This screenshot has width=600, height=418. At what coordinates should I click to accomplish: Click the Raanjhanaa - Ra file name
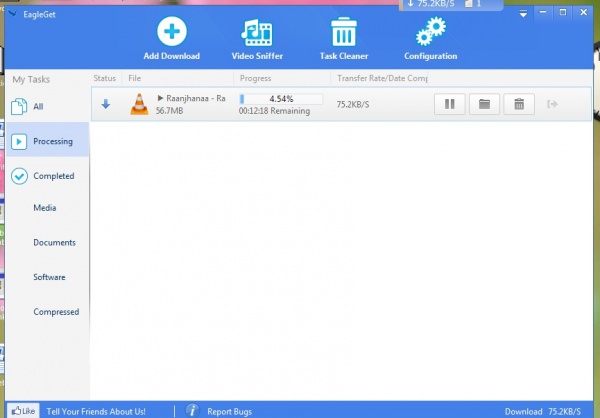(x=196, y=98)
